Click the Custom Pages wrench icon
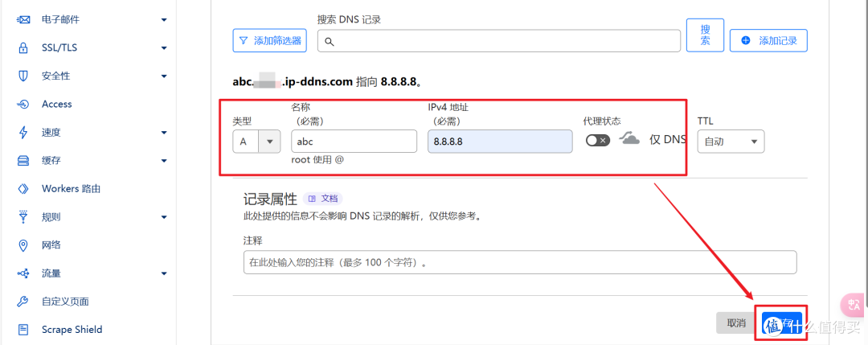868x345 pixels. tap(23, 302)
